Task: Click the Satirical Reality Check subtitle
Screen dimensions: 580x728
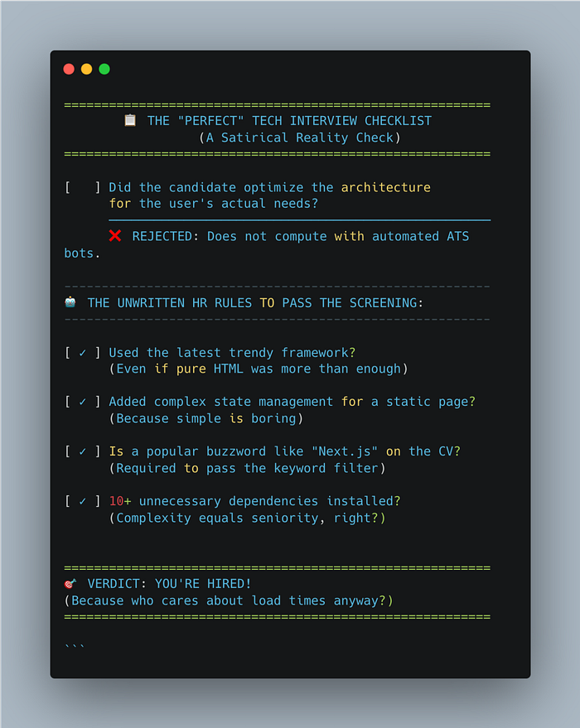Action: tap(300, 137)
